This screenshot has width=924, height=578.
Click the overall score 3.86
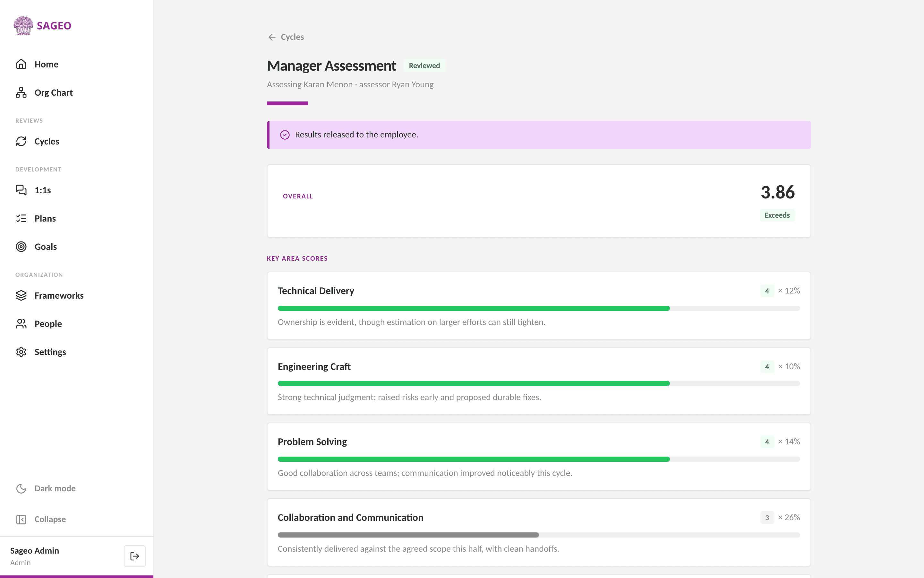click(777, 192)
